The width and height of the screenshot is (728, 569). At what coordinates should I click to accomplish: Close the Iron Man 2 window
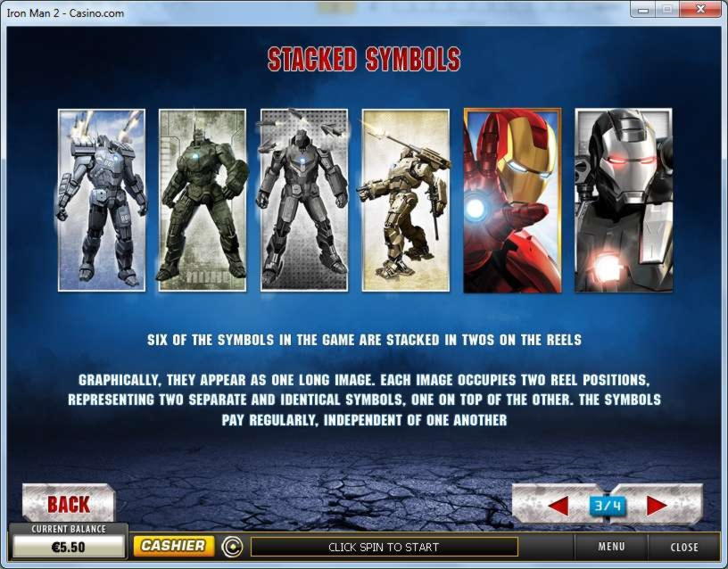(x=700, y=10)
